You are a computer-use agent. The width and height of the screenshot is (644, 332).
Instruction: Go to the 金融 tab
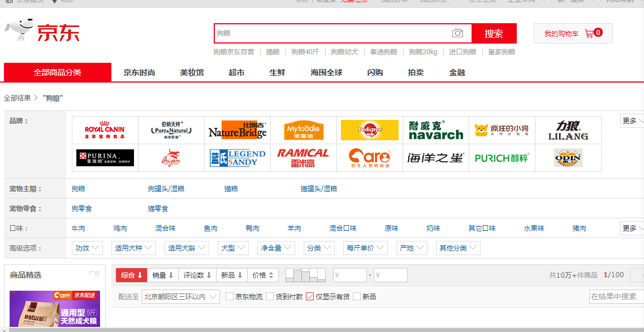pyautogui.click(x=457, y=73)
